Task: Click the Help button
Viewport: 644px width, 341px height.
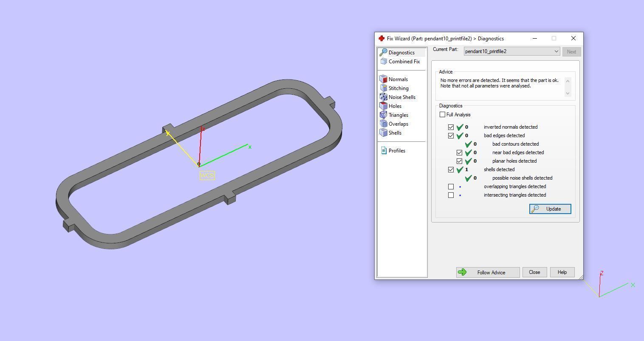Action: click(x=562, y=272)
